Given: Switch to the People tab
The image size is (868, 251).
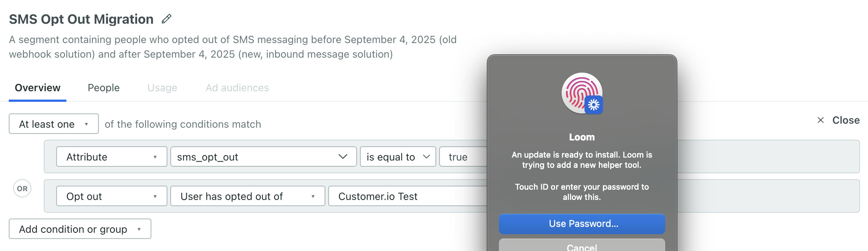Looking at the screenshot, I should pyautogui.click(x=103, y=88).
